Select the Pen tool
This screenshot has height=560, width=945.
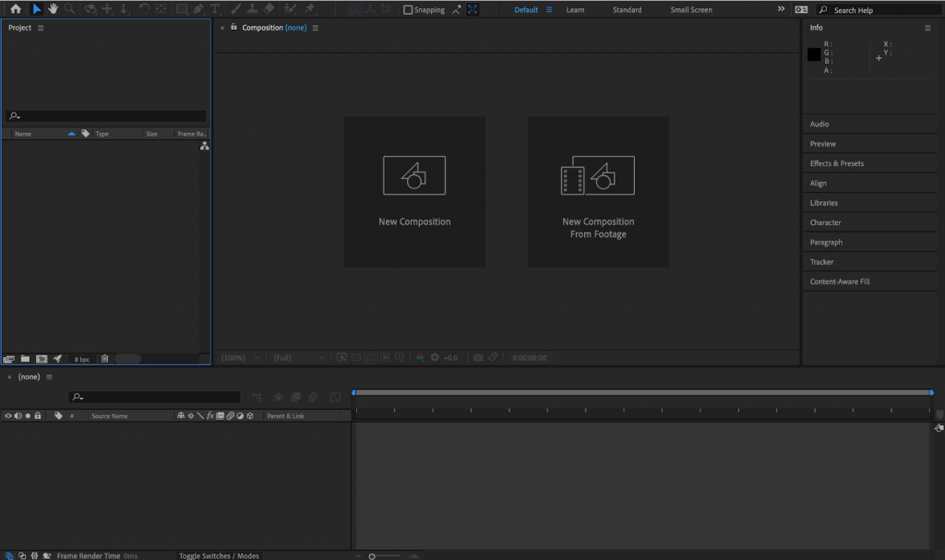point(198,9)
